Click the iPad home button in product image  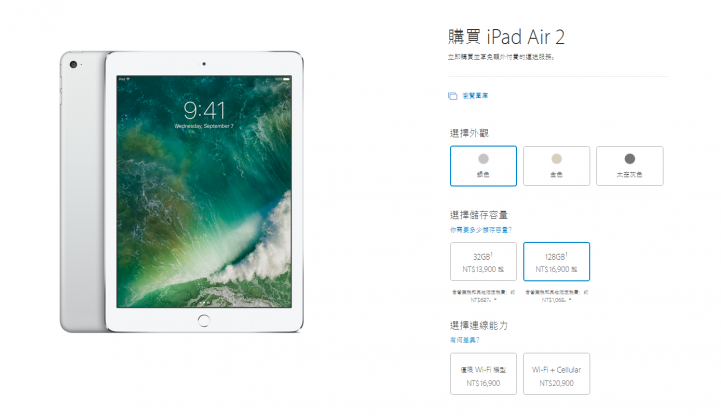pos(204,320)
